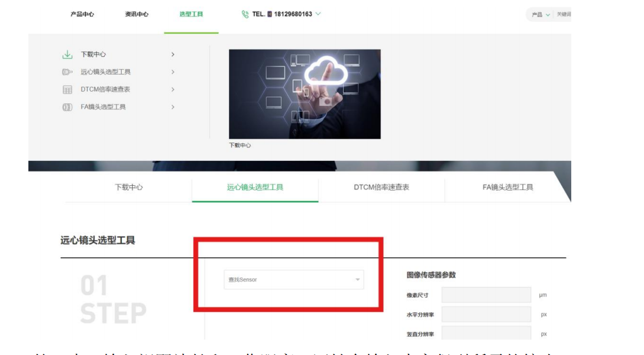Expand arrow beside 远心镜头选型工具 entry
Screen dimensions: 644x355
click(173, 72)
